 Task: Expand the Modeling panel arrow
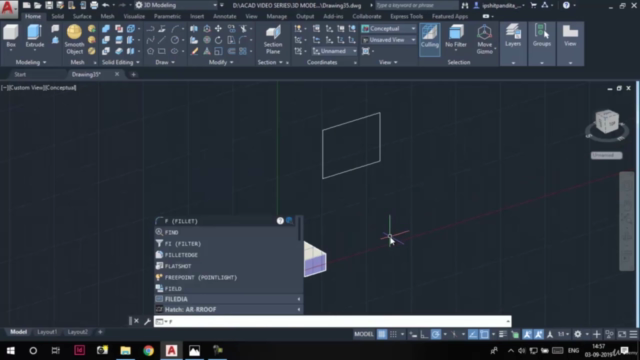[x=44, y=62]
